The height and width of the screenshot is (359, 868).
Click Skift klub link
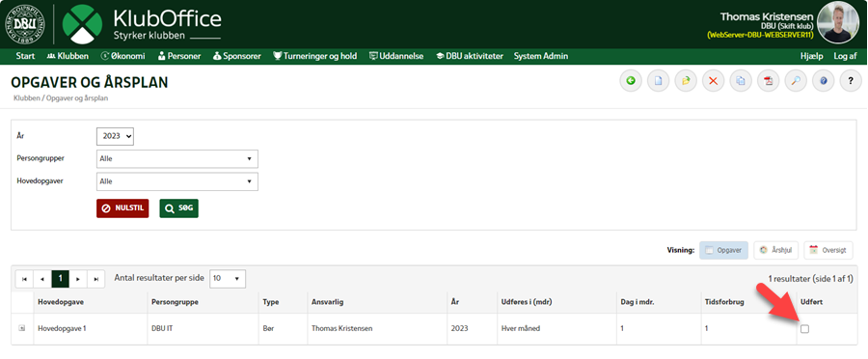point(795,26)
